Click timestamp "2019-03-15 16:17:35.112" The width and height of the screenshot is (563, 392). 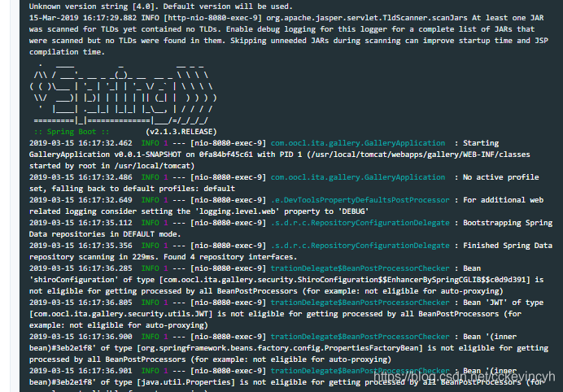tap(81, 223)
